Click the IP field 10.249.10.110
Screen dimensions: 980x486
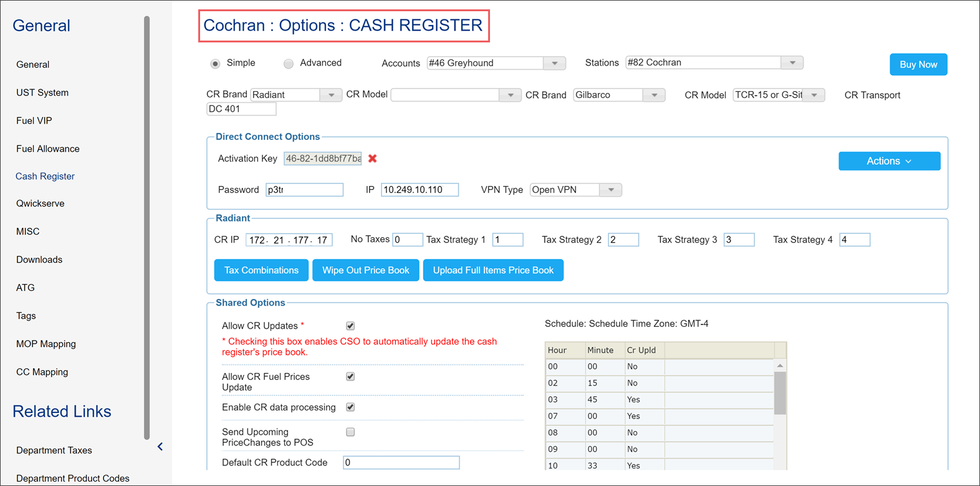pyautogui.click(x=420, y=190)
